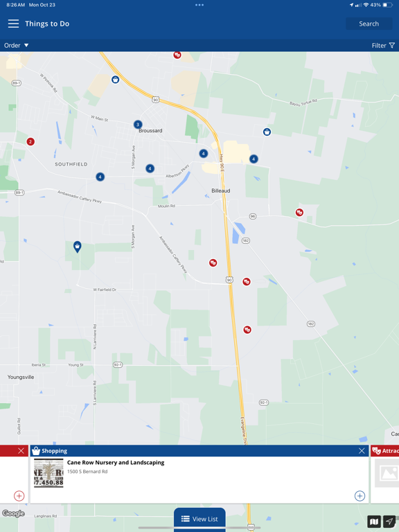Open the Filter options
399x532 pixels.
click(383, 46)
